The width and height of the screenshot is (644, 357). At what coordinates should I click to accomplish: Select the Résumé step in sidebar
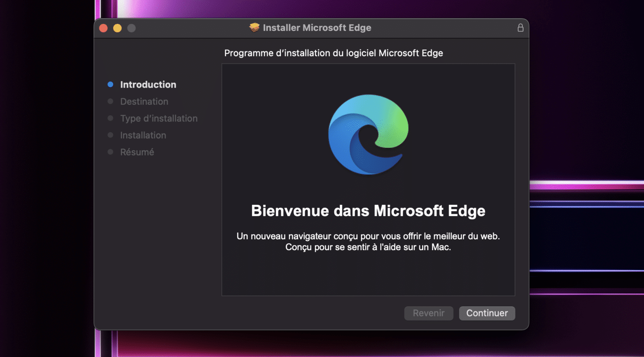[137, 152]
